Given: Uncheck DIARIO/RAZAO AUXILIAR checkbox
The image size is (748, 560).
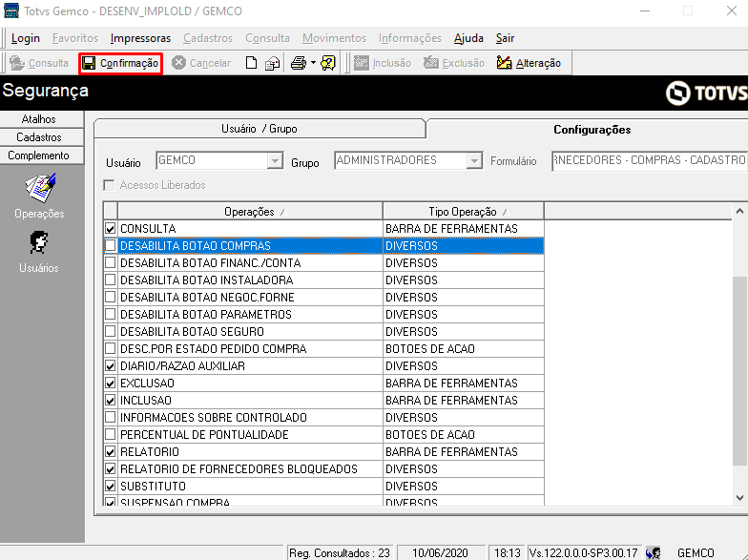Looking at the screenshot, I should click(x=111, y=366).
